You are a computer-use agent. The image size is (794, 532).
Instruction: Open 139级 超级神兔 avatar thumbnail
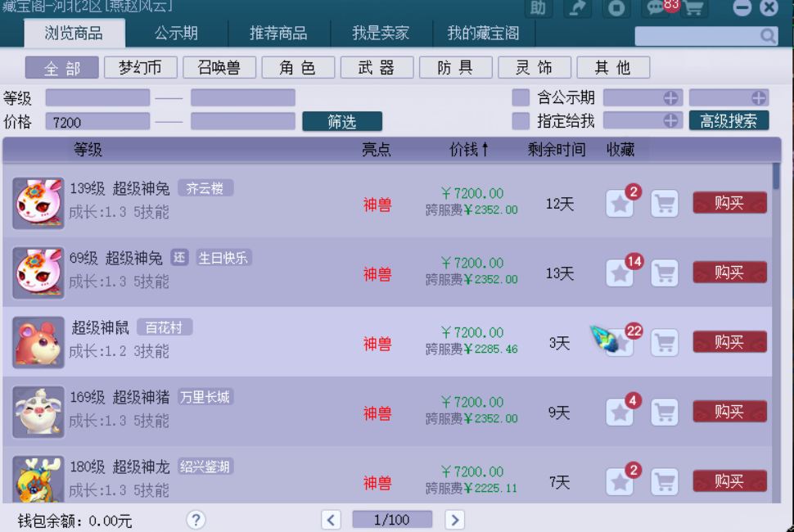tap(38, 203)
